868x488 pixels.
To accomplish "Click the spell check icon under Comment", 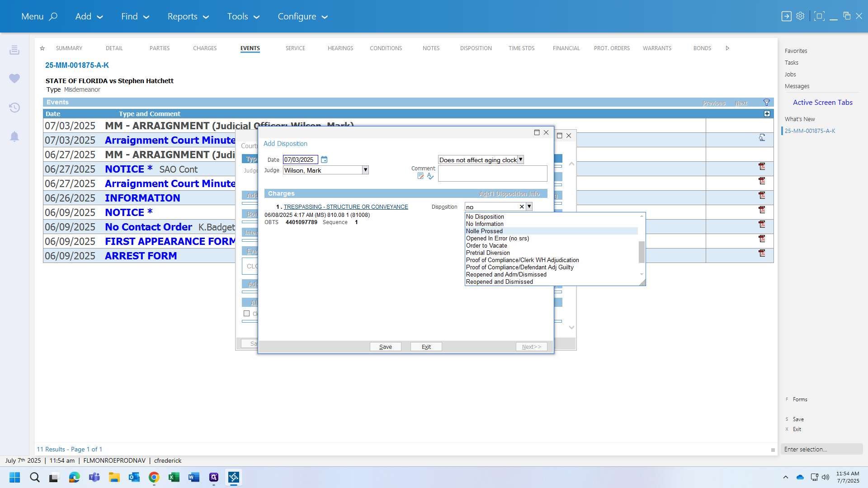I will pos(430,176).
